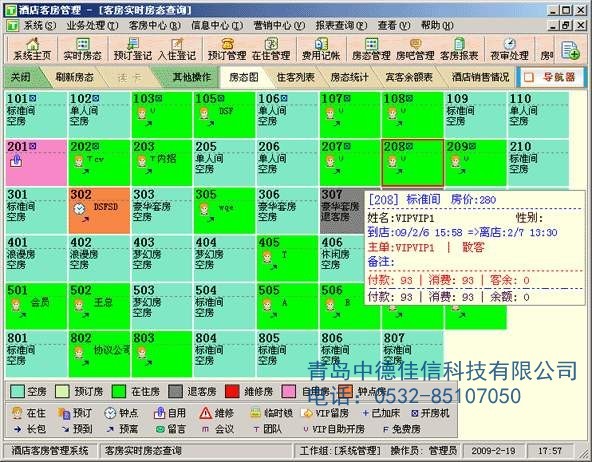Viewport: 592px width, 462px height.
Task: Open 房吧管理 toolbar icon
Action: point(415,49)
